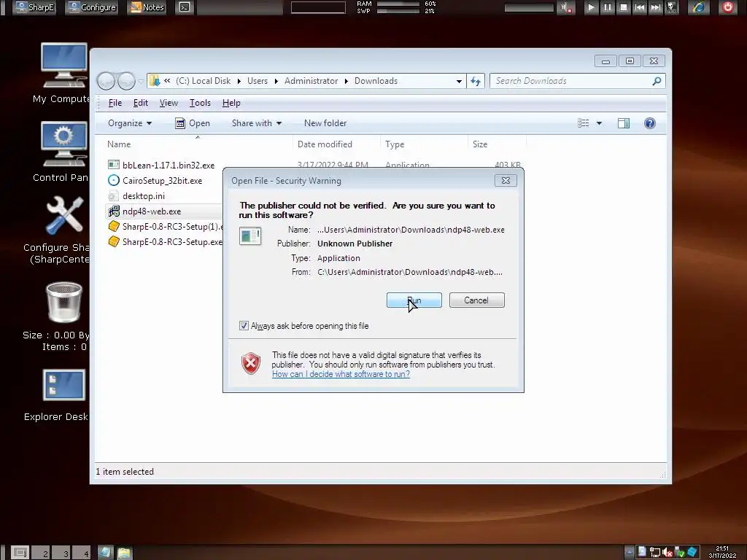Click the command prompt icon in top bar
The width and height of the screenshot is (747, 560).
click(x=185, y=7)
